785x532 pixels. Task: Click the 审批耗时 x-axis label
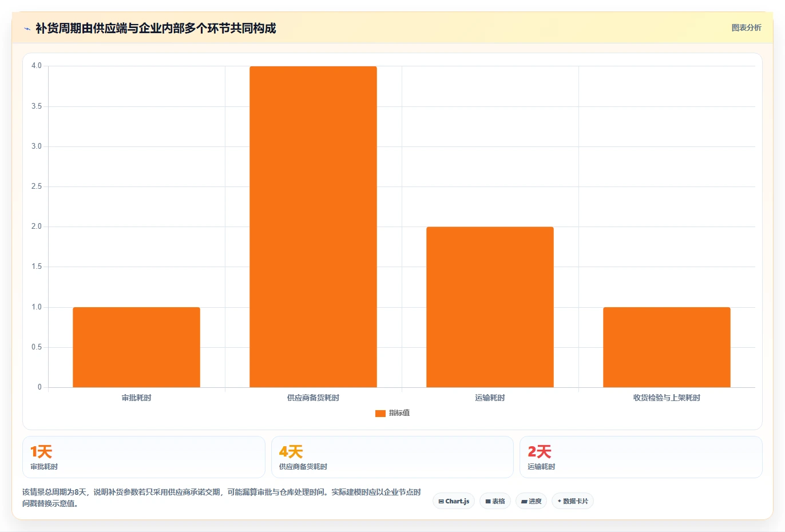pos(136,398)
